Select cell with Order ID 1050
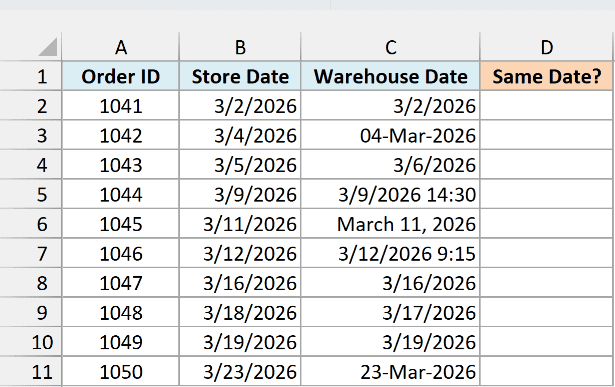The width and height of the screenshot is (615, 387). point(120,372)
